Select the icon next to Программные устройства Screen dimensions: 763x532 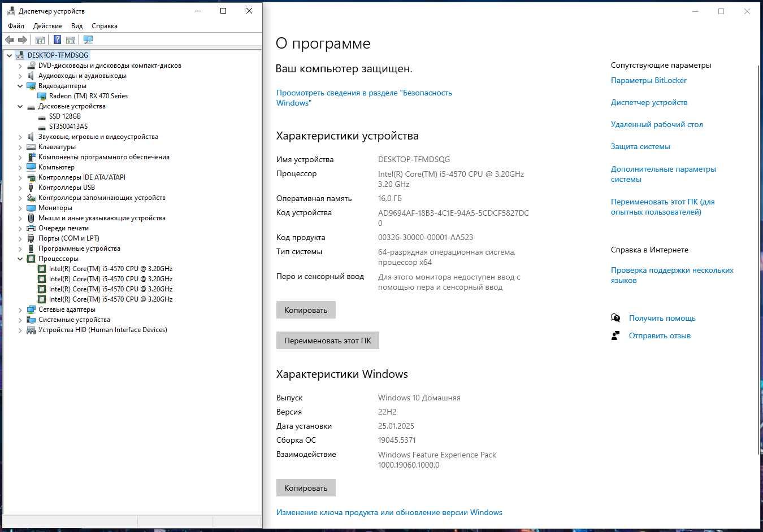[31, 248]
